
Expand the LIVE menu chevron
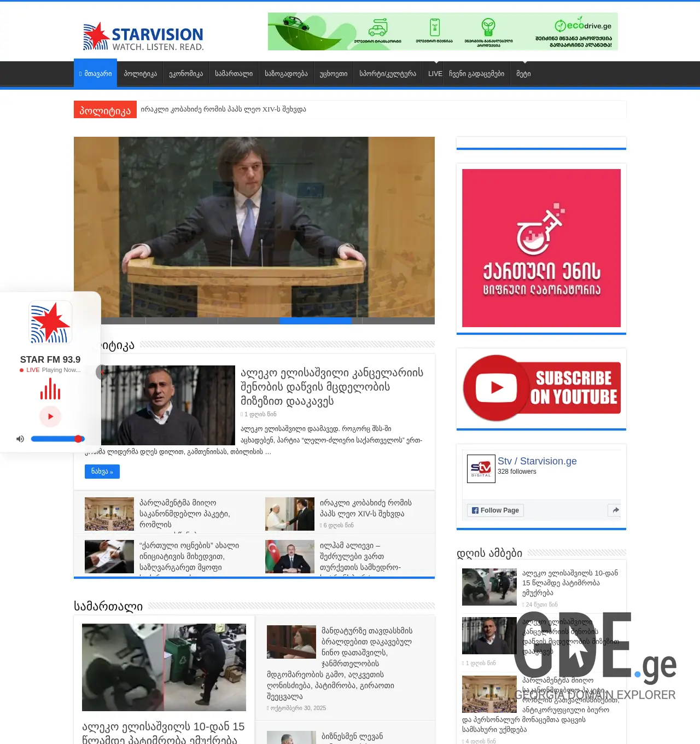[x=434, y=63]
